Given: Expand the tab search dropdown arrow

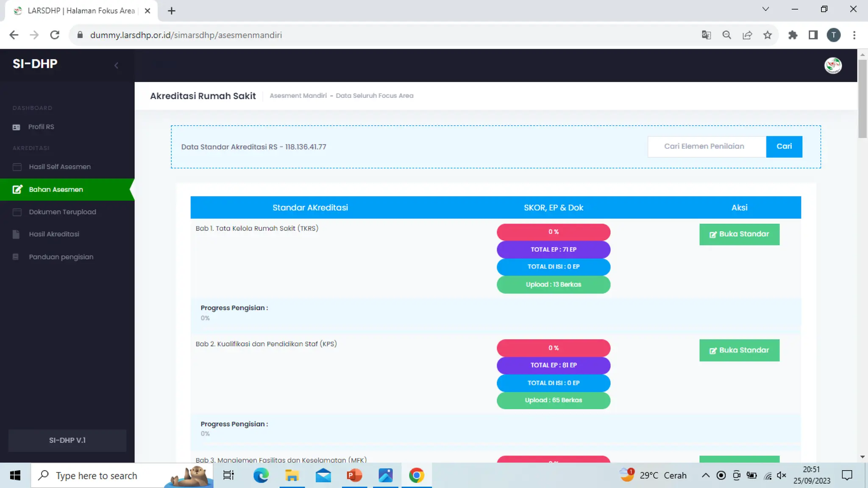Looking at the screenshot, I should point(765,9).
